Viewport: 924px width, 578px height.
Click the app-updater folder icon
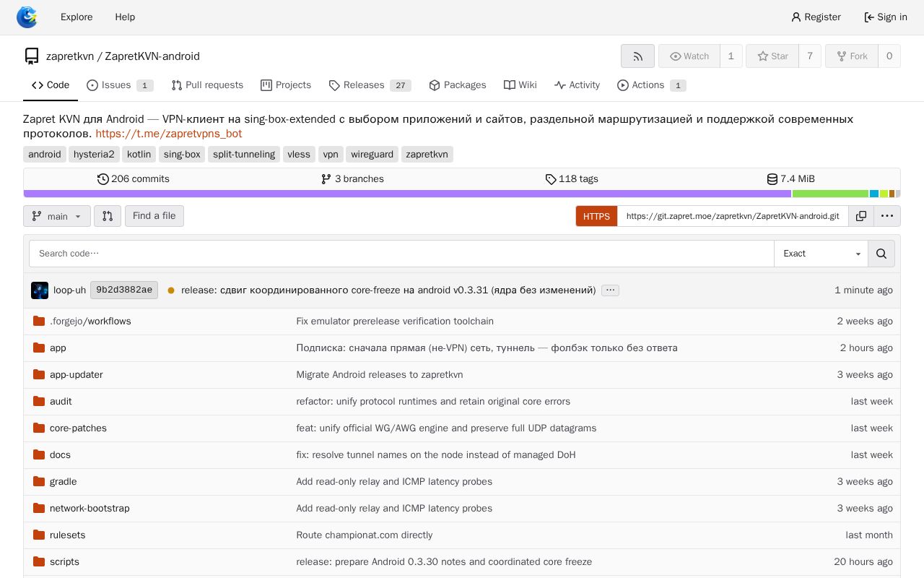pyautogui.click(x=39, y=374)
